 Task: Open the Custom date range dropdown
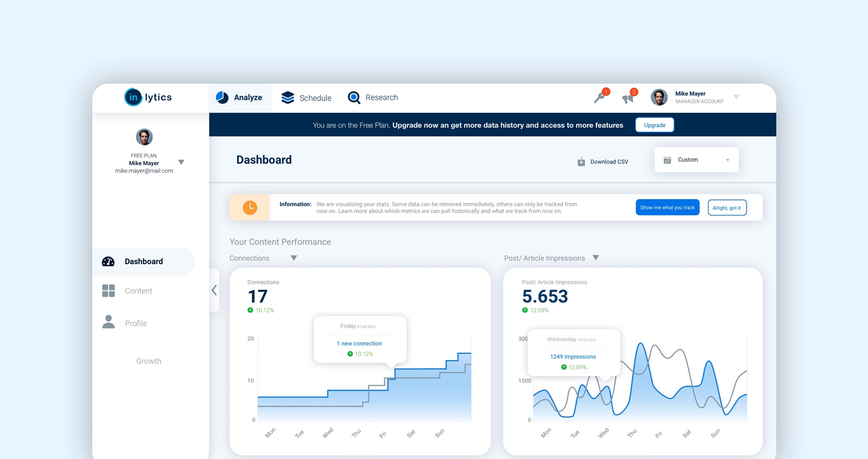[x=696, y=160]
